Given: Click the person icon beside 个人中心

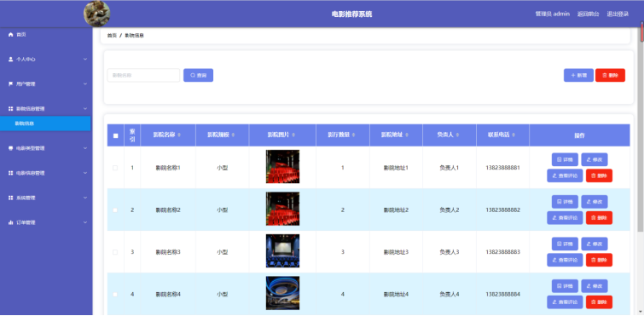Looking at the screenshot, I should coord(11,60).
